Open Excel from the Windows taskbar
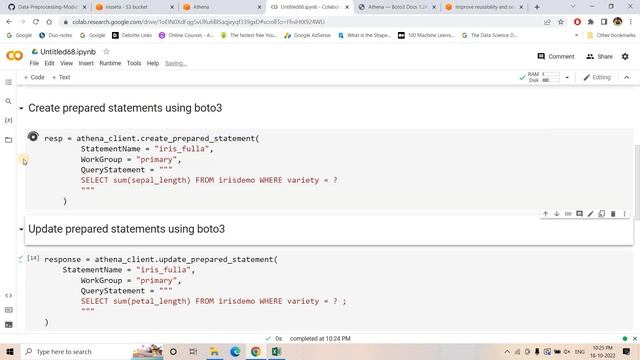The width and height of the screenshot is (640, 360). pos(276,351)
